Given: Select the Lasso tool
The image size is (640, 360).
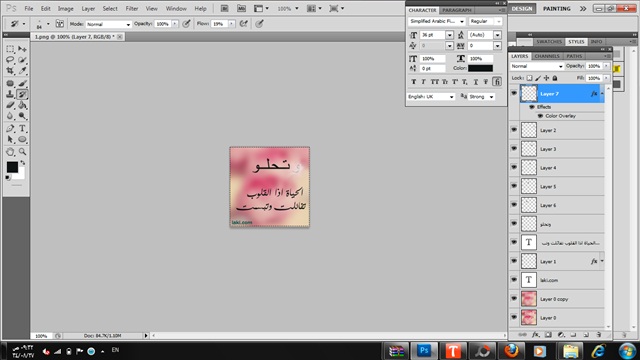Looking at the screenshot, I should click(10, 60).
